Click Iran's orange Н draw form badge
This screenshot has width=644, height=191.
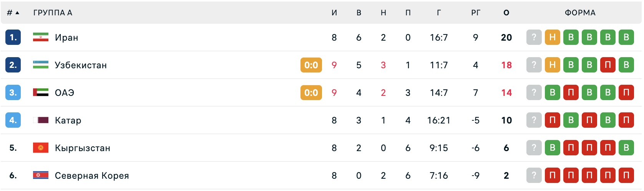553,37
